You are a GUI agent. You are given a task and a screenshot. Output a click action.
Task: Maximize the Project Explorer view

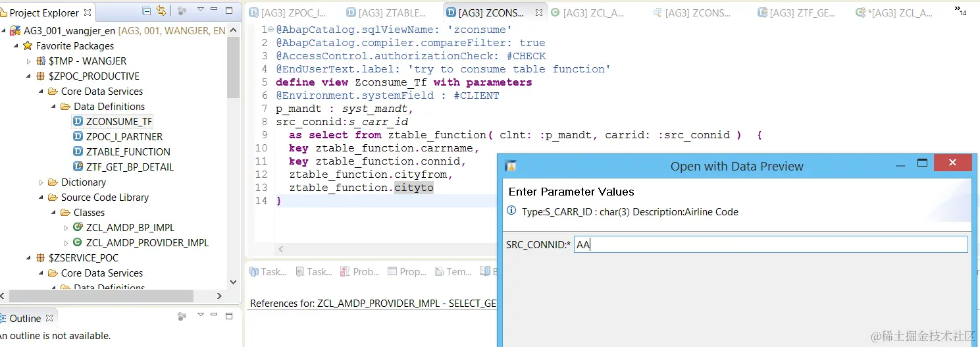(x=229, y=11)
